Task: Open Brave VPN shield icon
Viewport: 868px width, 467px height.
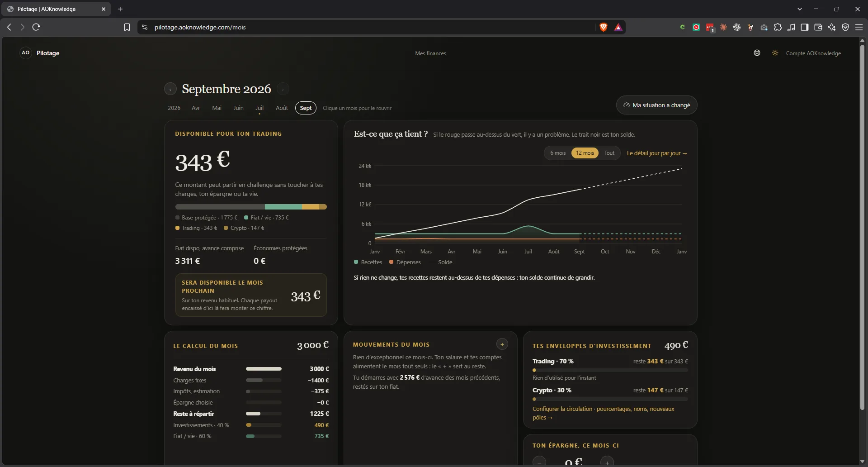Action: pos(845,27)
